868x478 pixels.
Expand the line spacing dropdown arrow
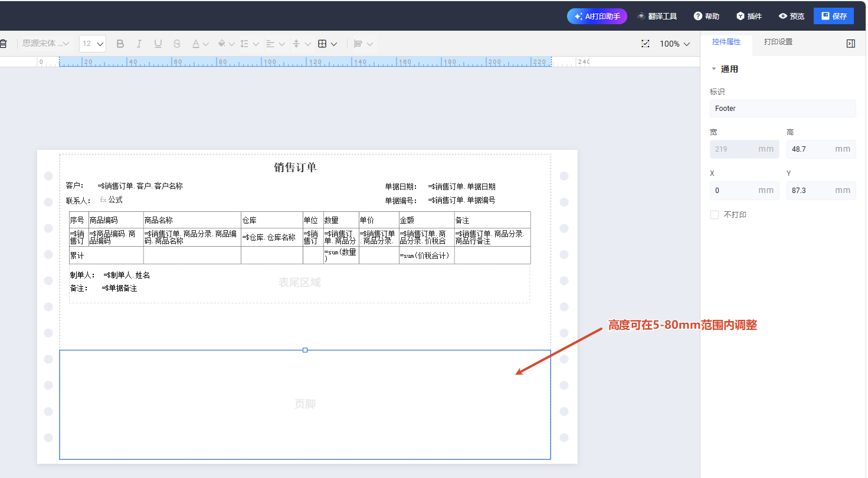tap(256, 44)
